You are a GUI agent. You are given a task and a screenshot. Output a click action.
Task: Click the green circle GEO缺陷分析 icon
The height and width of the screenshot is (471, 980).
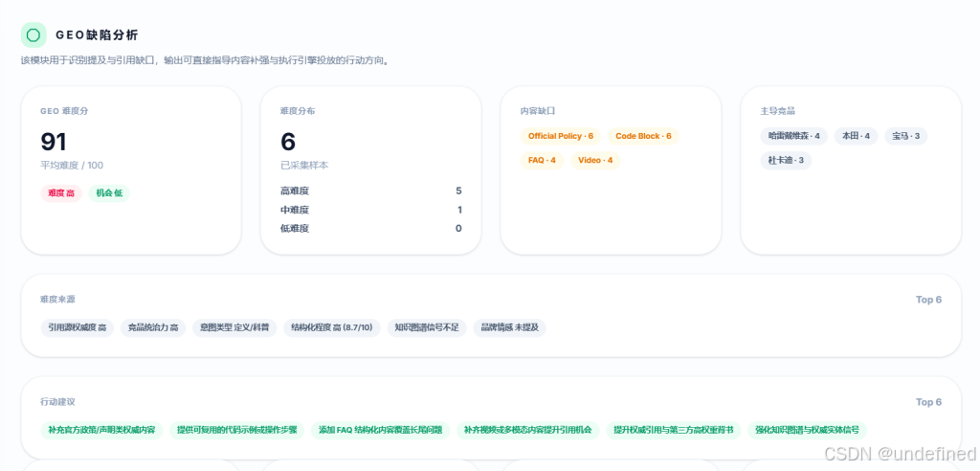[33, 35]
